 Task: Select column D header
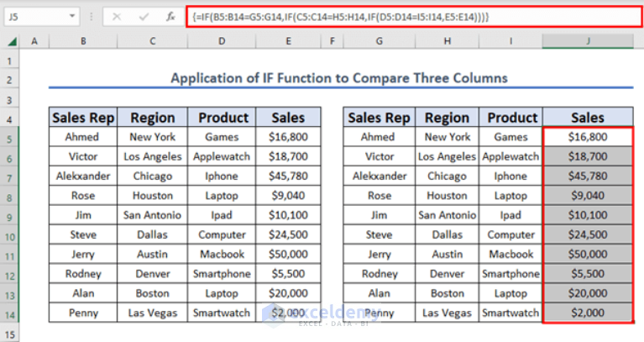coord(222,41)
